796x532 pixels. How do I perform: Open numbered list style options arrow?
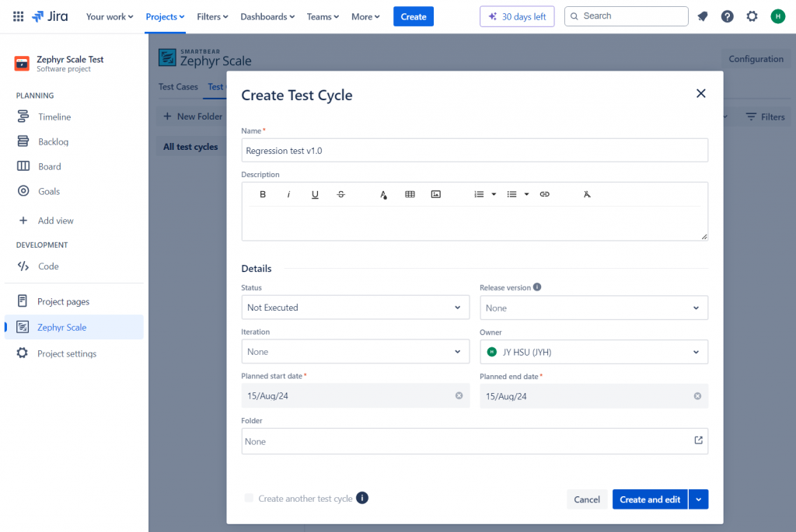coord(494,194)
